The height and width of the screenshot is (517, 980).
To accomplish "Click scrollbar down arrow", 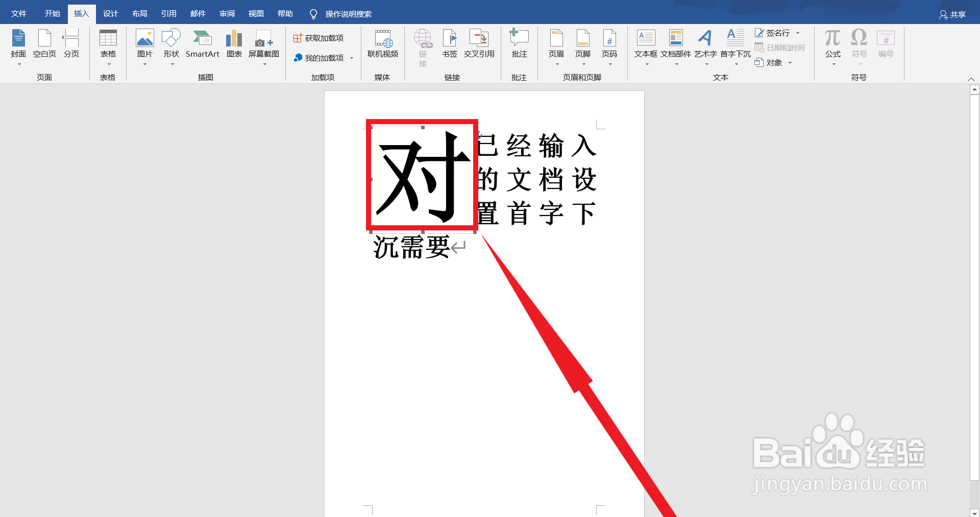I will click(x=974, y=513).
